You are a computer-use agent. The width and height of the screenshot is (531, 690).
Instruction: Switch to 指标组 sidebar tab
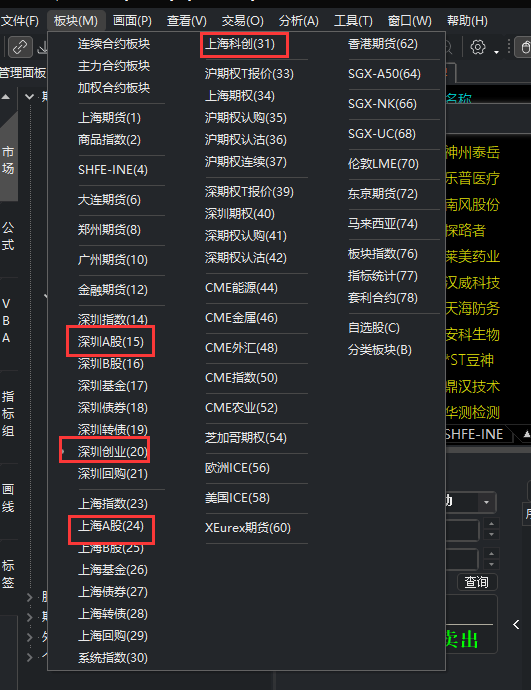pos(8,413)
